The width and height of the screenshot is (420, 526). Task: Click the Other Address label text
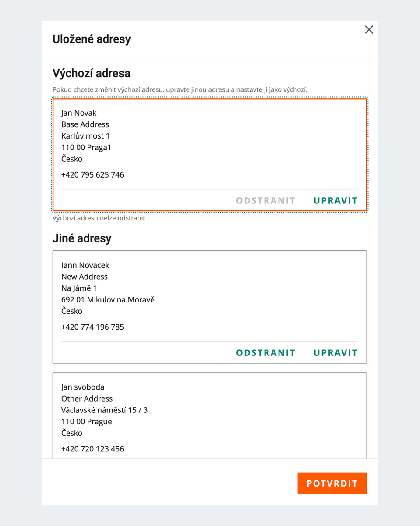click(87, 398)
